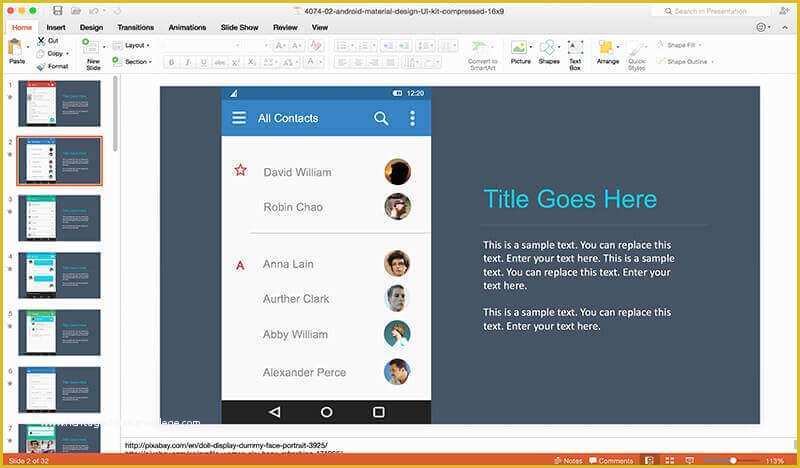Insert a Text Box

[x=575, y=55]
